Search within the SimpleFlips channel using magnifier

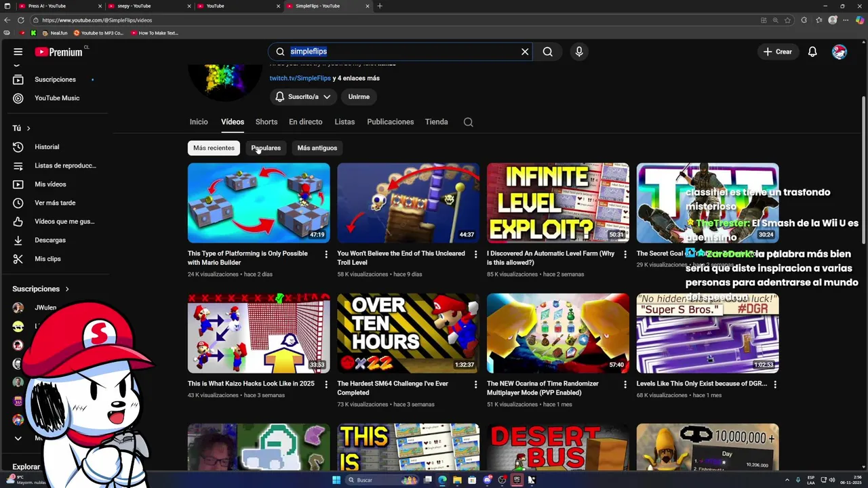pos(468,122)
